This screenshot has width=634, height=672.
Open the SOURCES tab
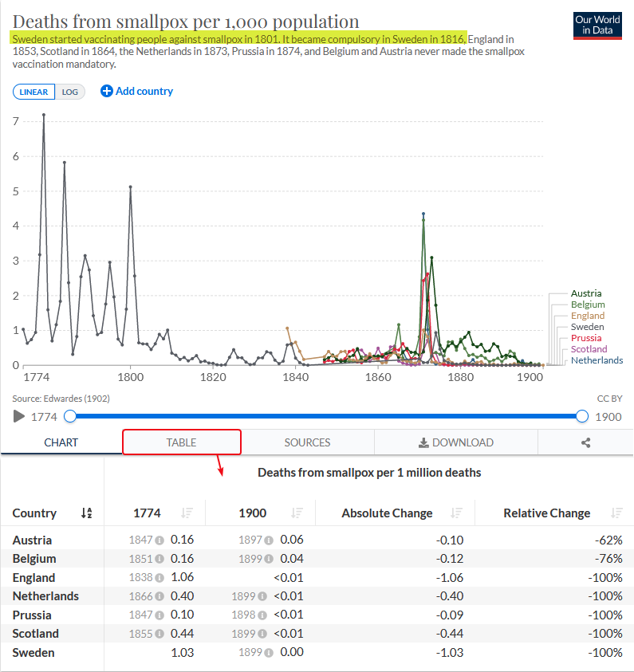point(307,442)
